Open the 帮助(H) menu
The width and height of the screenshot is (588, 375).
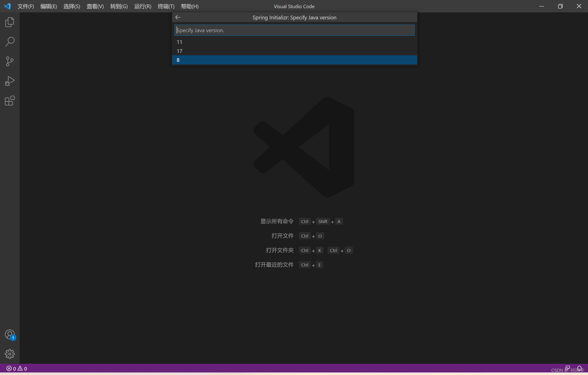click(x=190, y=6)
